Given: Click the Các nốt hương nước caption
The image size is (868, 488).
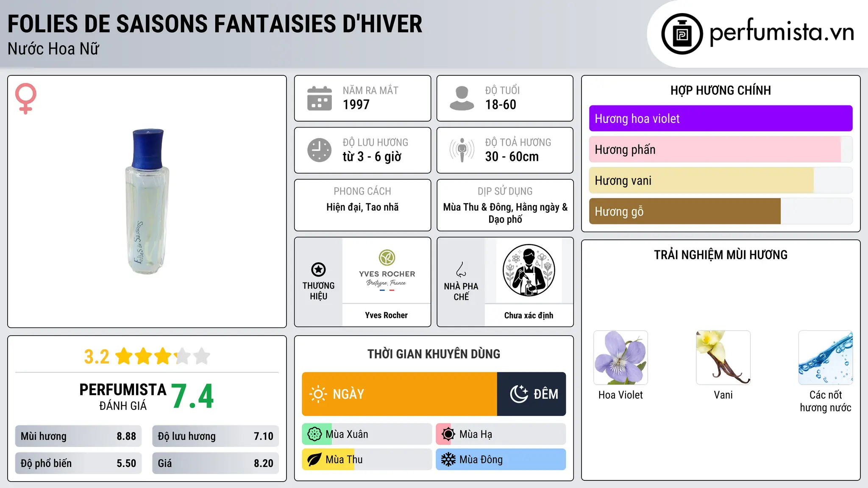Looking at the screenshot, I should click(x=826, y=401).
